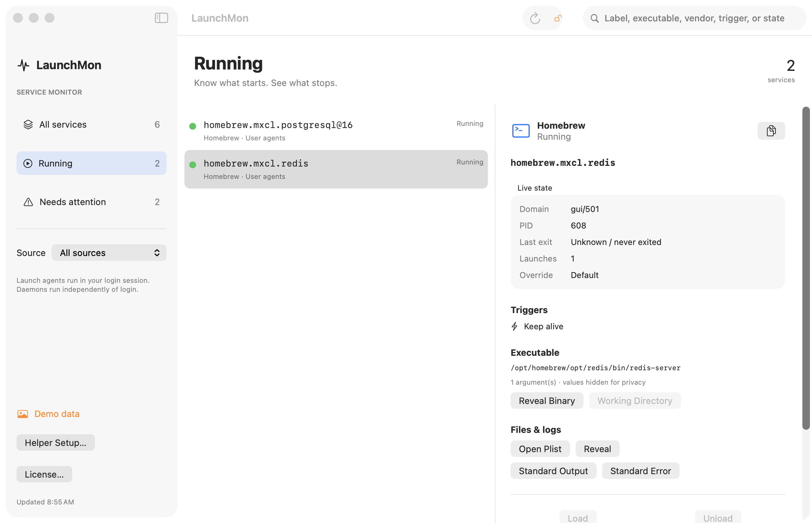Click green status dot of redis row
Viewport: 812px width, 523px height.
point(193,165)
